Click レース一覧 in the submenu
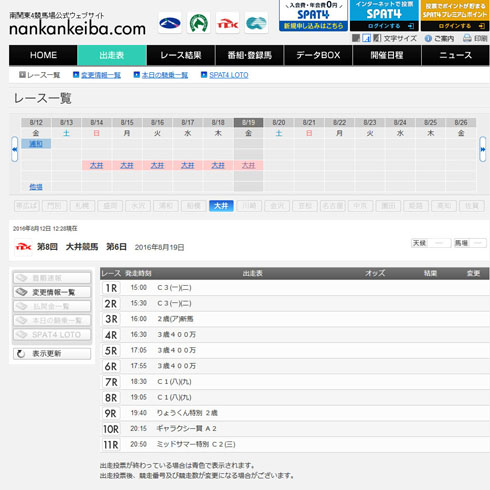The image size is (490, 490). click(43, 75)
